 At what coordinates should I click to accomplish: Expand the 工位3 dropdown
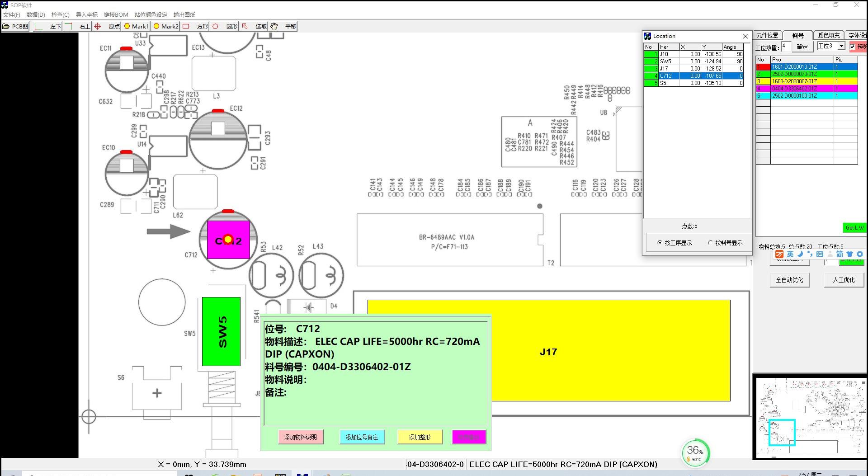click(841, 46)
